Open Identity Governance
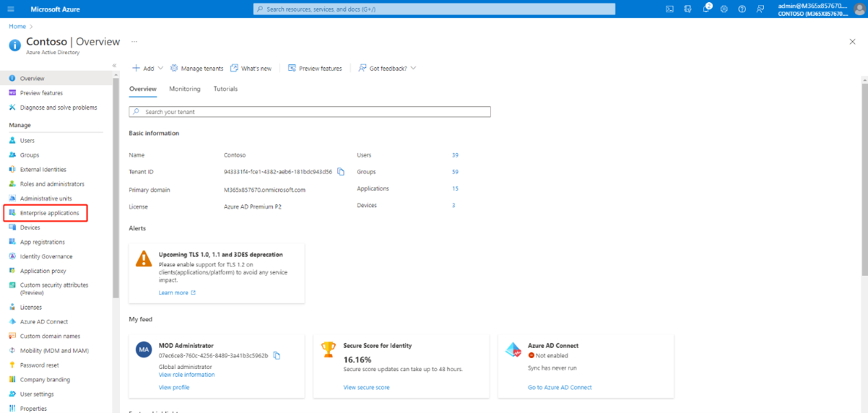The height and width of the screenshot is (413, 868). click(x=46, y=256)
